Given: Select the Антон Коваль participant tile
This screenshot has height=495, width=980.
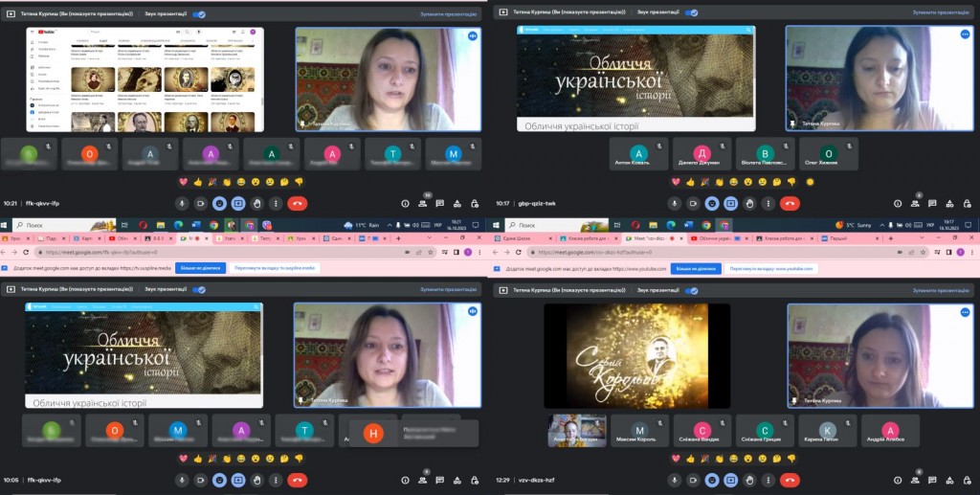Looking at the screenshot, I should pyautogui.click(x=638, y=154).
